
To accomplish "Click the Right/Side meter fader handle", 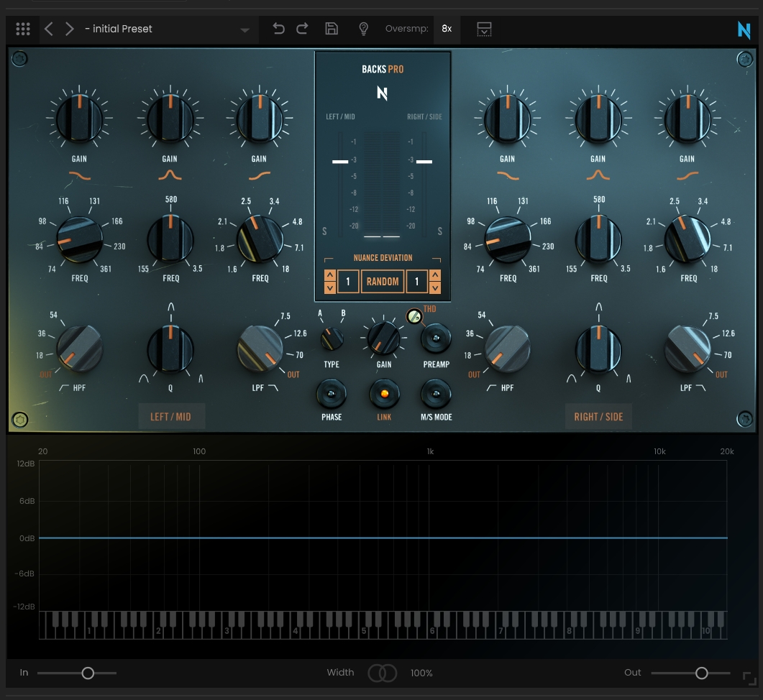I will pyautogui.click(x=424, y=162).
